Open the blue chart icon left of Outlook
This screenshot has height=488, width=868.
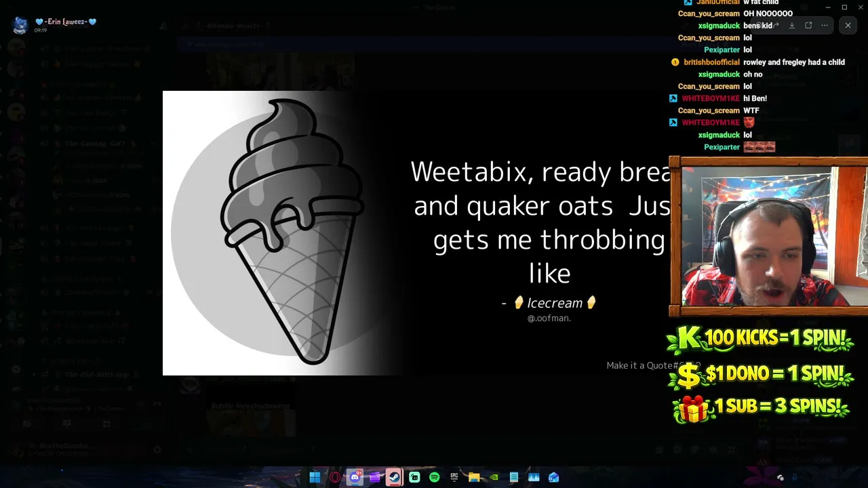pos(534,477)
